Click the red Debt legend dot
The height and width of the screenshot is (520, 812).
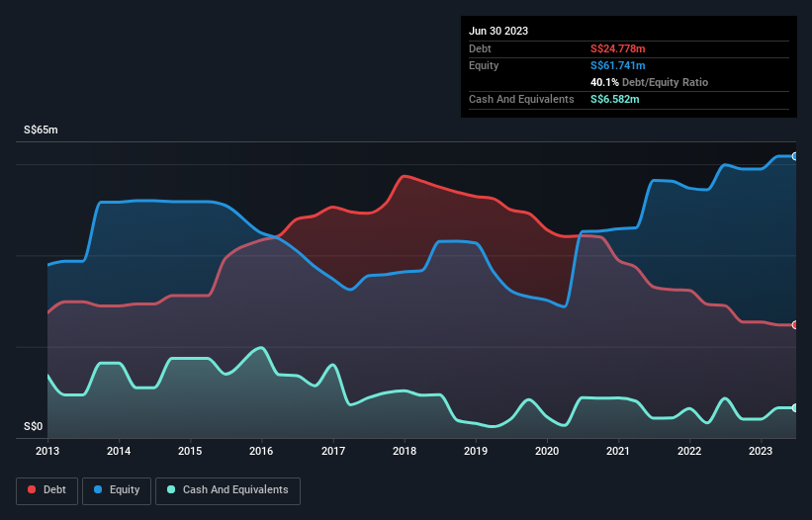tap(32, 489)
